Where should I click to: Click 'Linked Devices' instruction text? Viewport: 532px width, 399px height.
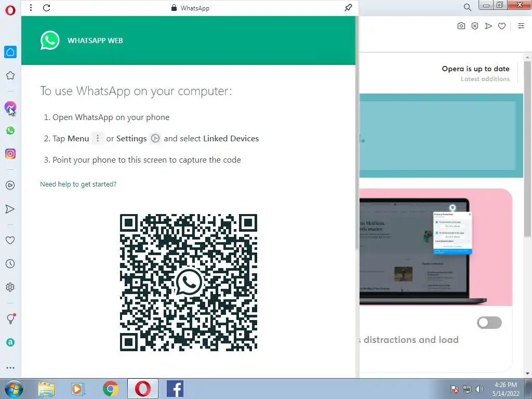pos(231,138)
